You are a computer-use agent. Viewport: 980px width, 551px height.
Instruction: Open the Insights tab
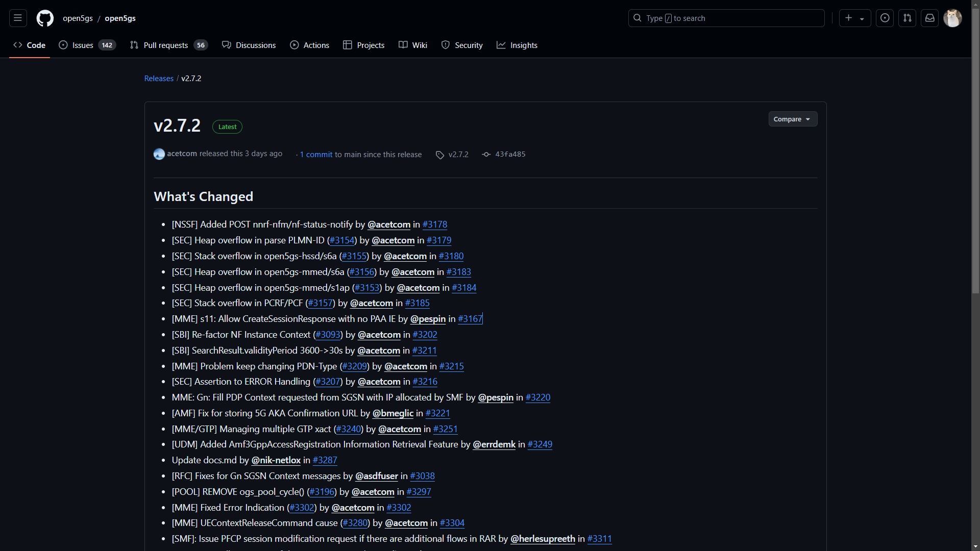click(517, 45)
